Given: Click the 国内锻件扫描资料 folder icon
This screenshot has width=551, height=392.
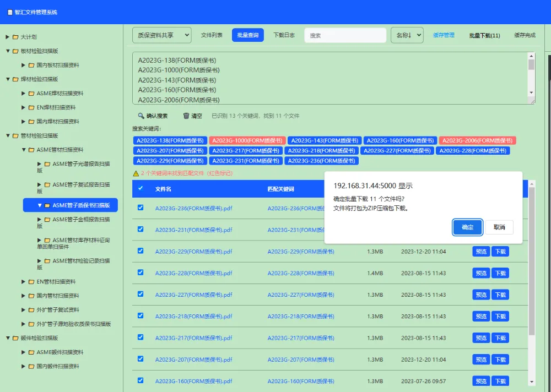Looking at the screenshot, I should point(31,366).
